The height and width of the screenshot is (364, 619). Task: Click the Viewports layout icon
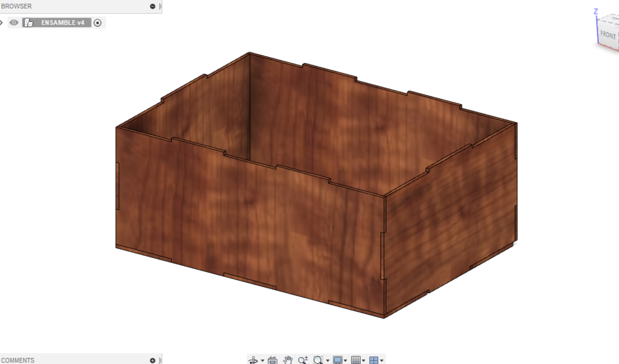click(374, 360)
